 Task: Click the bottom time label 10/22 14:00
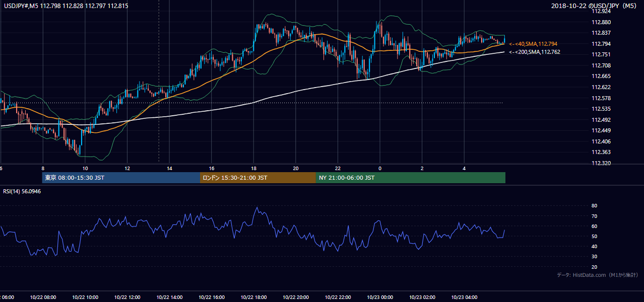tap(169, 297)
